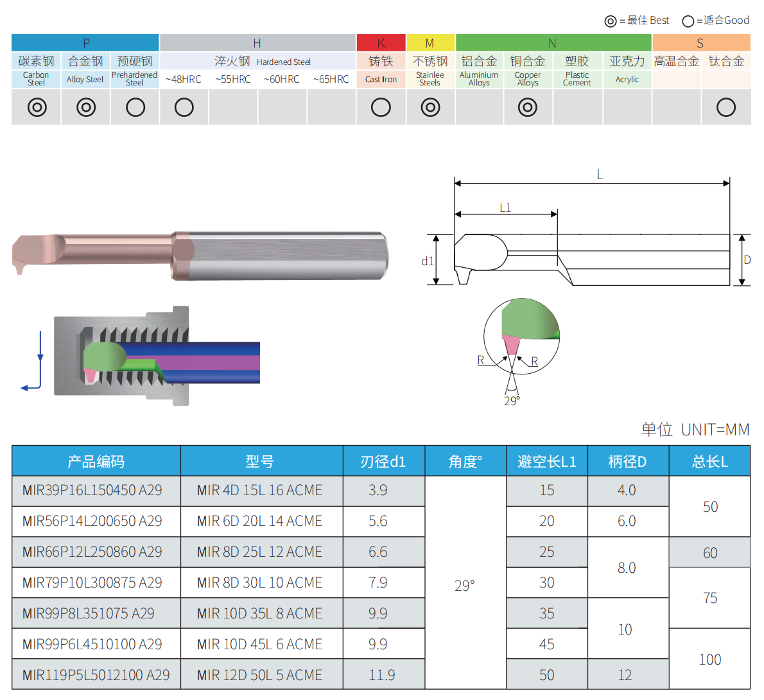The width and height of the screenshot is (764, 700).
Task: Click the 11.9 blade diameter cell
Action: pos(384,675)
